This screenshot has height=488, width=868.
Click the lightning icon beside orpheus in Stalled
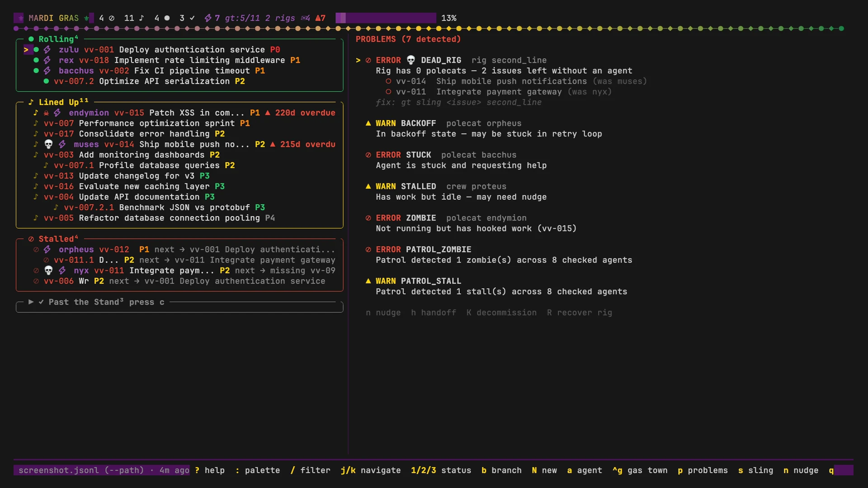click(x=47, y=249)
